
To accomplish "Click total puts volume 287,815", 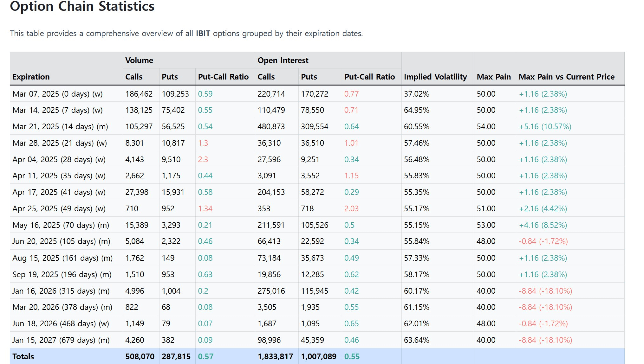I will pos(176,356).
